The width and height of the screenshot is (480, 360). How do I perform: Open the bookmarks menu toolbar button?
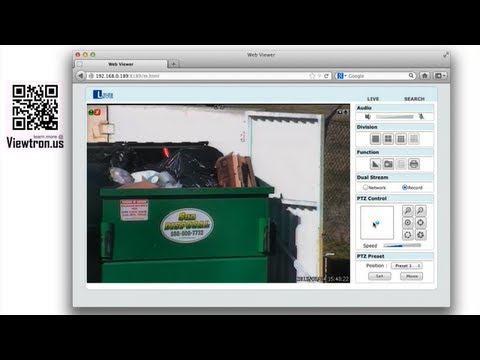coord(440,76)
